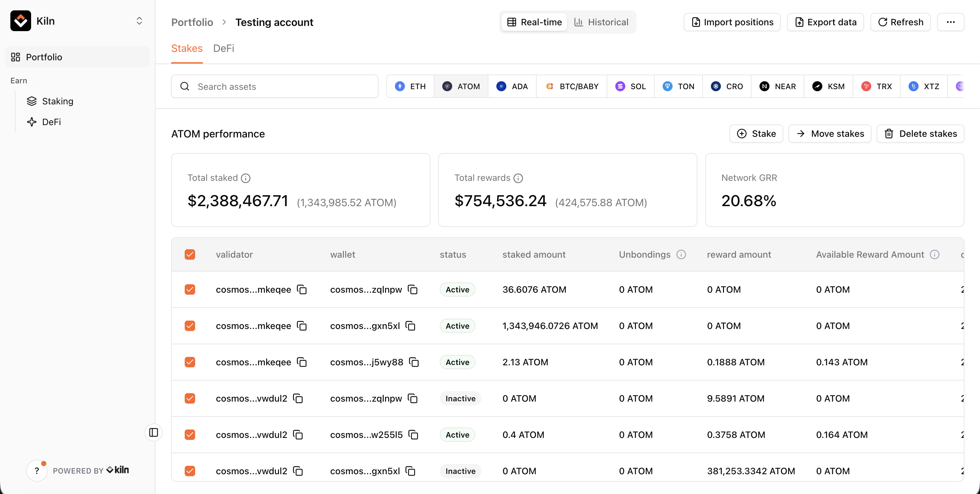This screenshot has width=980, height=494.
Task: Copy wallet address cosmos...w255l5
Action: click(413, 435)
